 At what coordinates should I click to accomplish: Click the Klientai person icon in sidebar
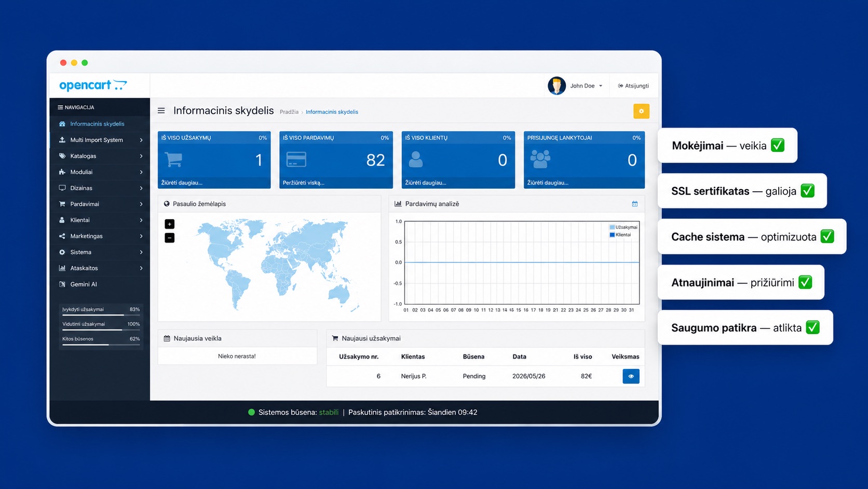click(62, 220)
